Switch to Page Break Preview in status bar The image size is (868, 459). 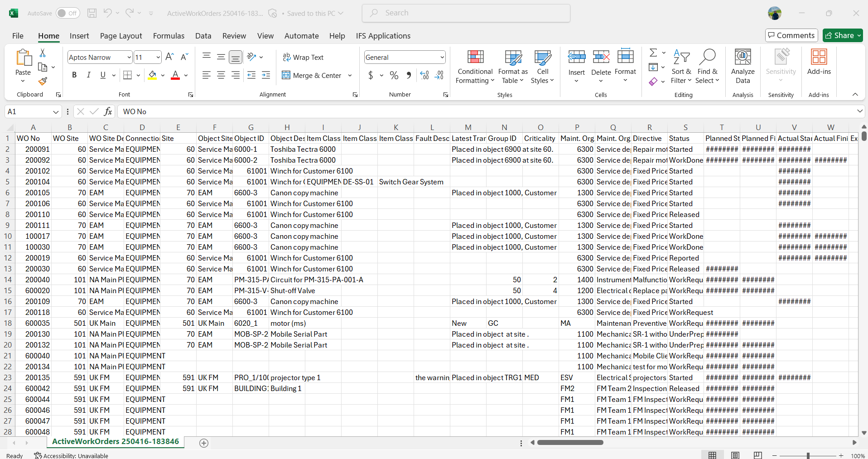point(758,455)
